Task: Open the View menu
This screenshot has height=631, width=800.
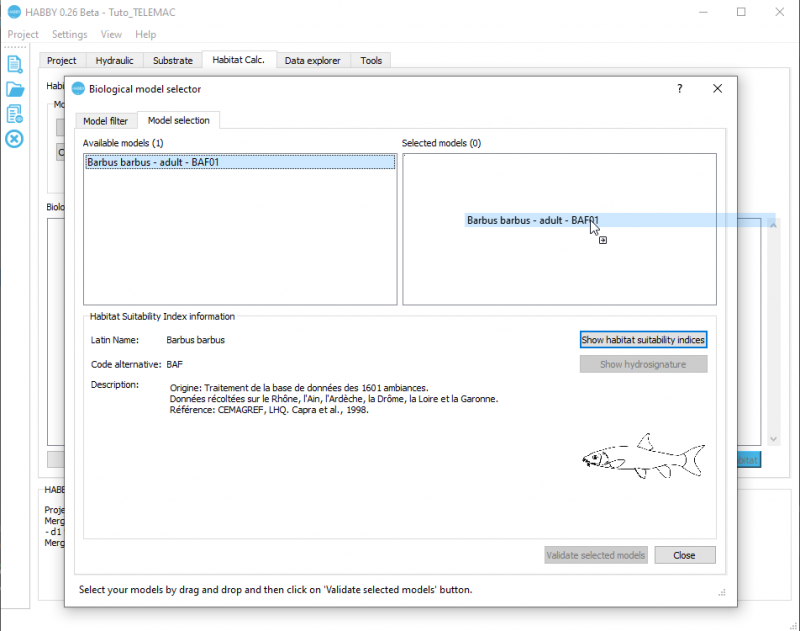Action: tap(110, 33)
